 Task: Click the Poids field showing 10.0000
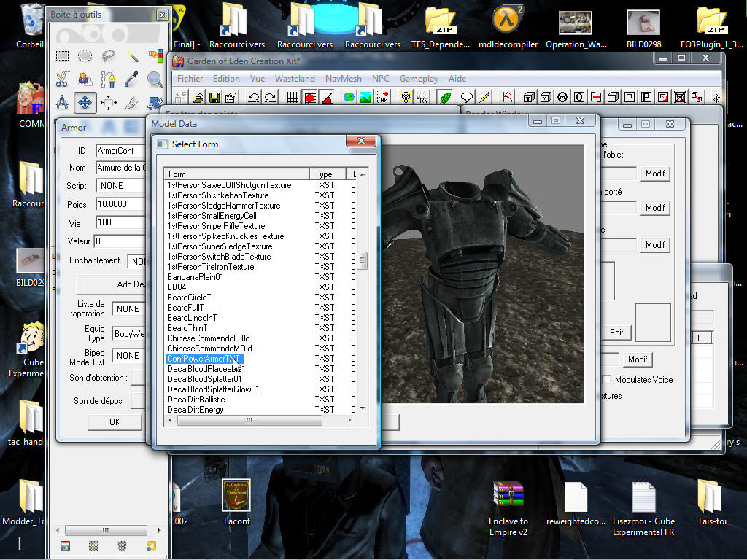click(121, 204)
